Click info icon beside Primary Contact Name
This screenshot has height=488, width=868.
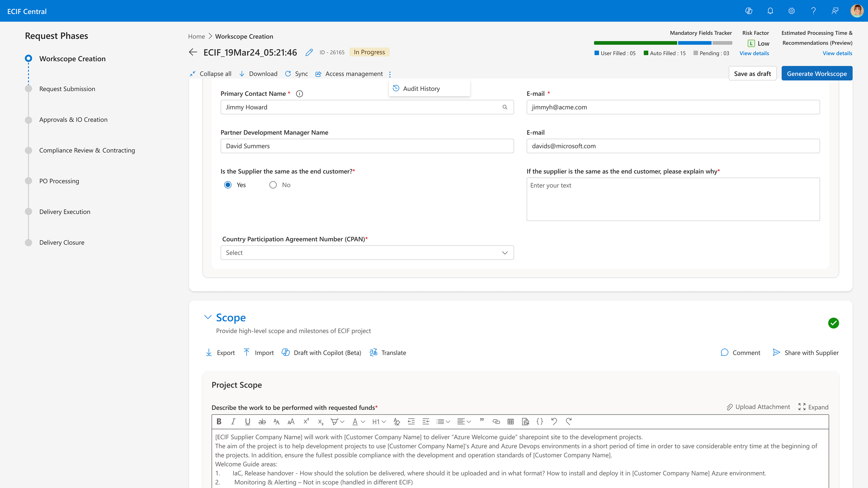click(x=299, y=94)
